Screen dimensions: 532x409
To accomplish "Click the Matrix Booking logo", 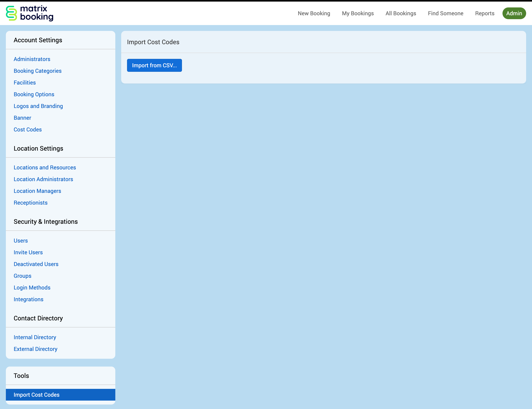I will point(30,13).
